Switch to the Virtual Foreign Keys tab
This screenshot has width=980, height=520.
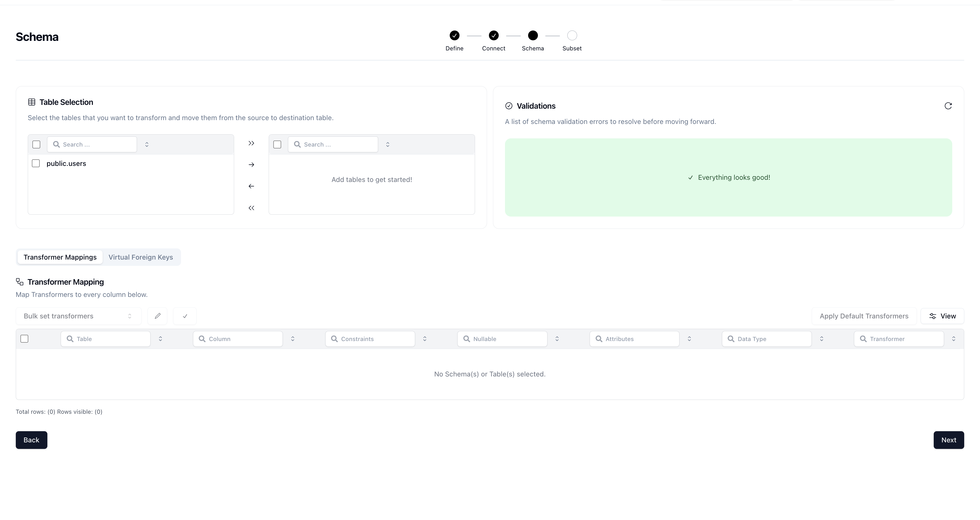coord(141,257)
